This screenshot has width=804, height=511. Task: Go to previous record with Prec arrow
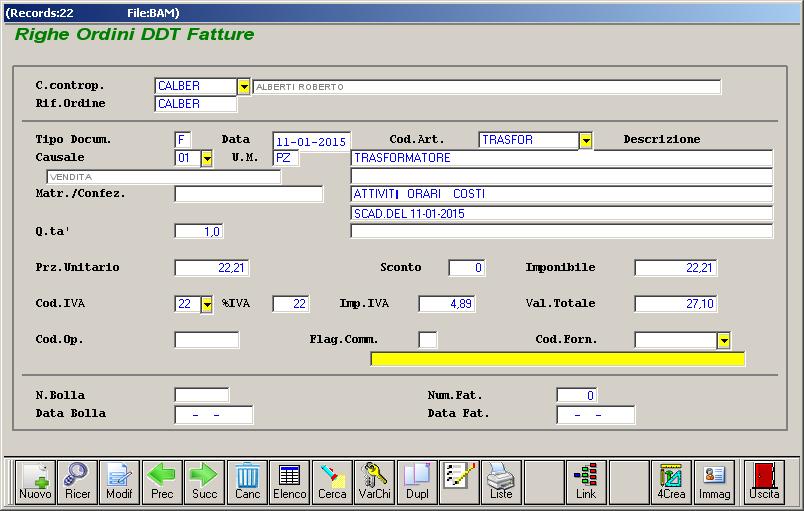[162, 482]
